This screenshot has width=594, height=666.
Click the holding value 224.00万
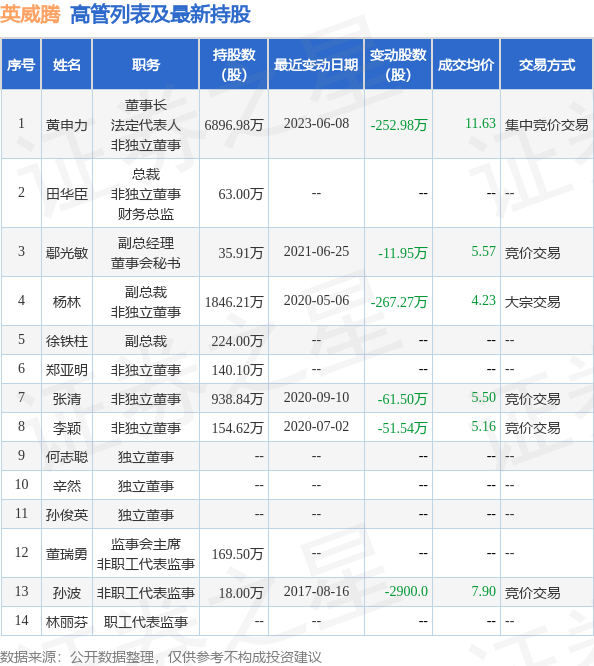tap(237, 341)
